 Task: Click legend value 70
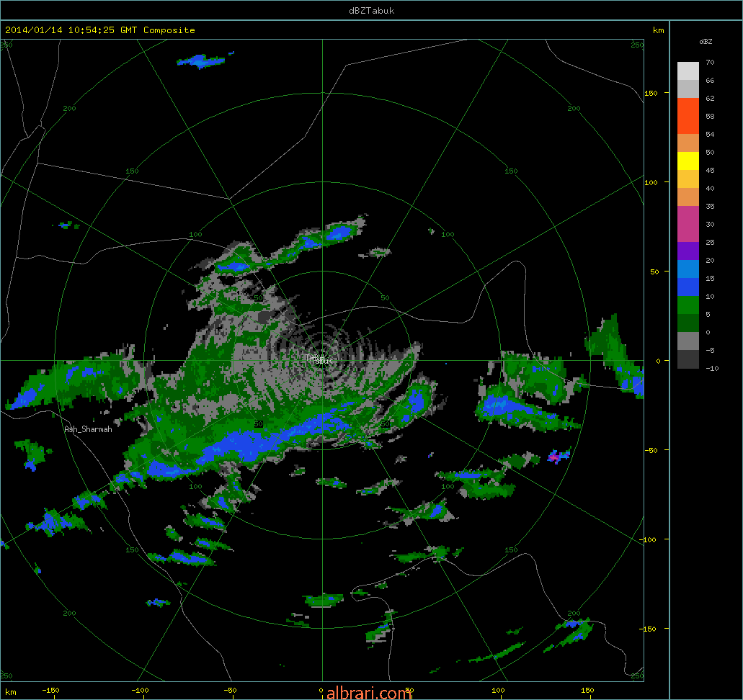(x=710, y=62)
